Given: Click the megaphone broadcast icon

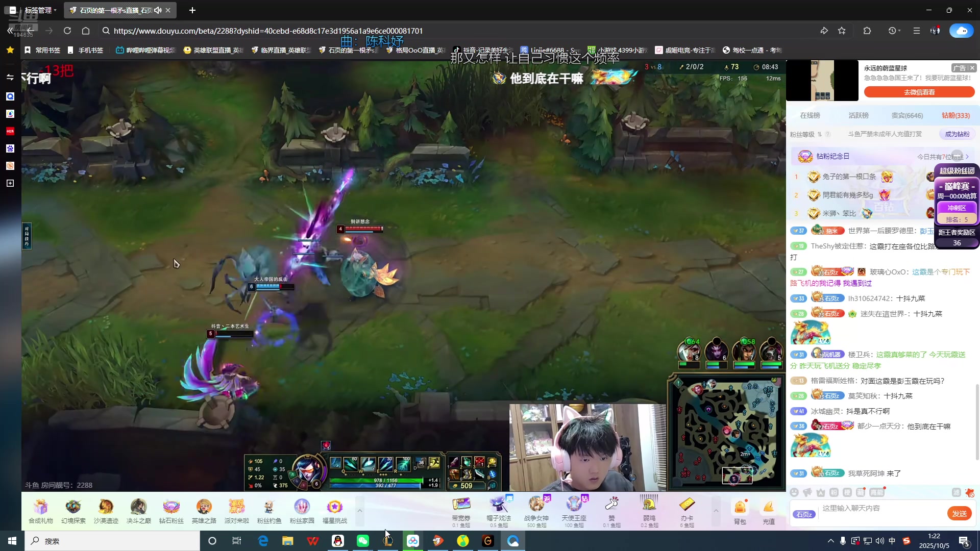Looking at the screenshot, I should point(807,492).
